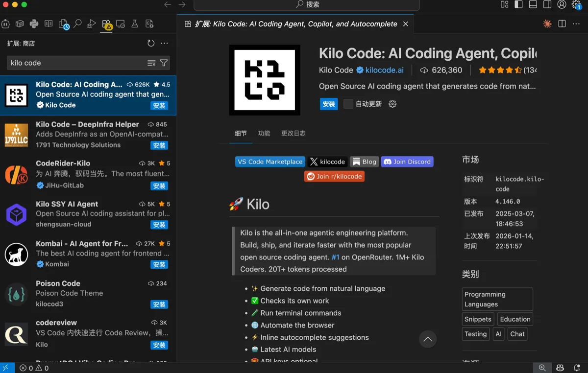Viewport: 588px width, 373px height.
Task: Select the Education category tag
Action: coord(515,319)
